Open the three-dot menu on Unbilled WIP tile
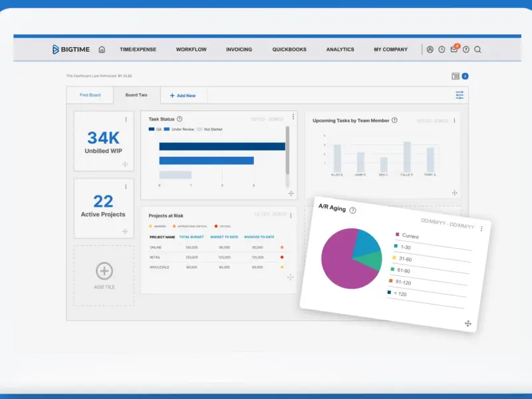 (x=126, y=120)
